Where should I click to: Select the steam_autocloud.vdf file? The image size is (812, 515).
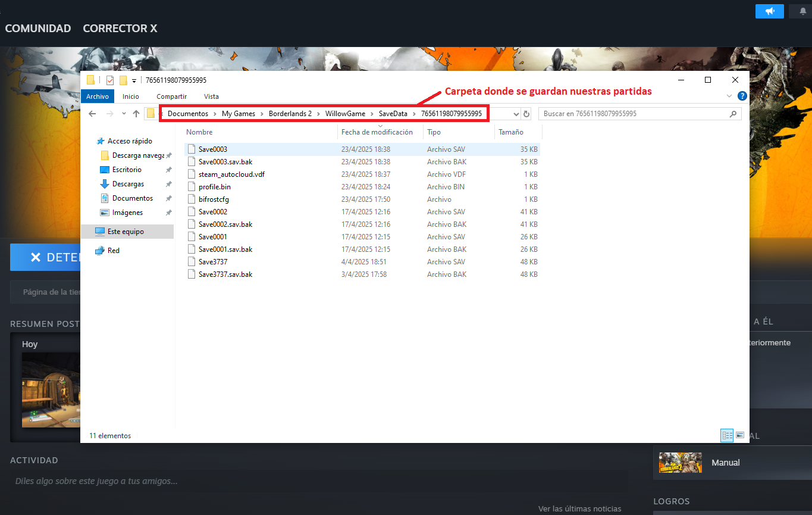(x=231, y=174)
